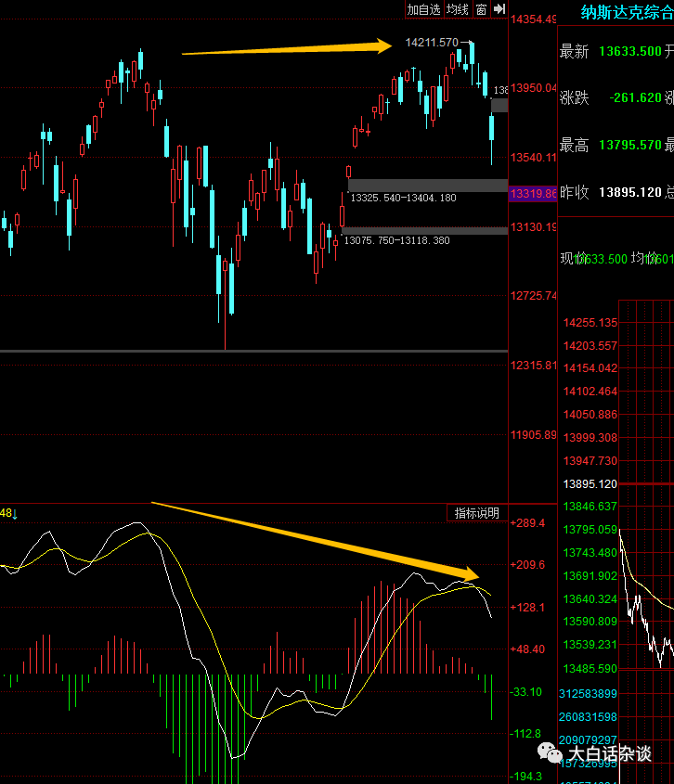Click the 14354.49 price axis value

(534, 19)
